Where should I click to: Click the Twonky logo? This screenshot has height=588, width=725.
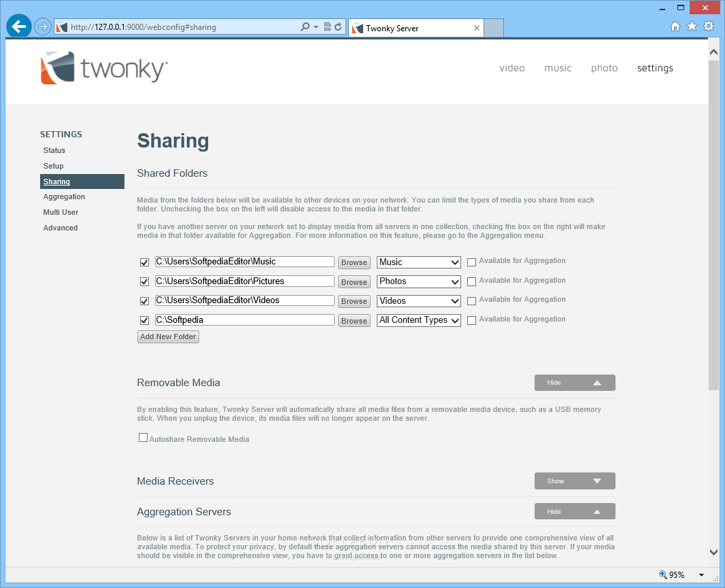(x=104, y=68)
